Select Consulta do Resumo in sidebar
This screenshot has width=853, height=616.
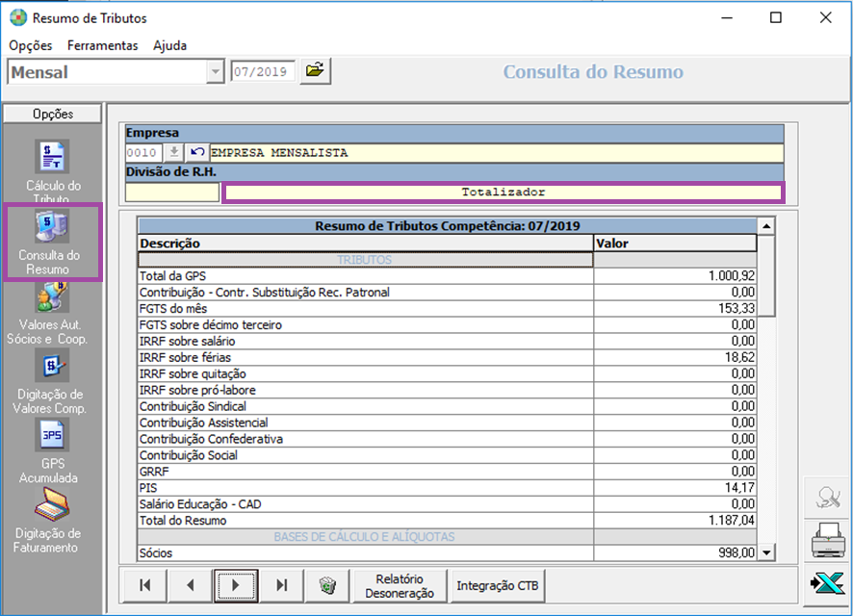52,242
